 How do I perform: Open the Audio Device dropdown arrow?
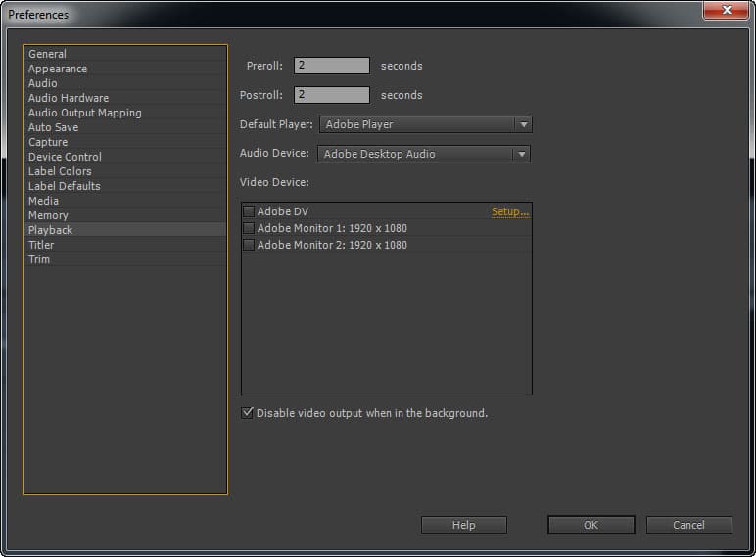coord(521,154)
